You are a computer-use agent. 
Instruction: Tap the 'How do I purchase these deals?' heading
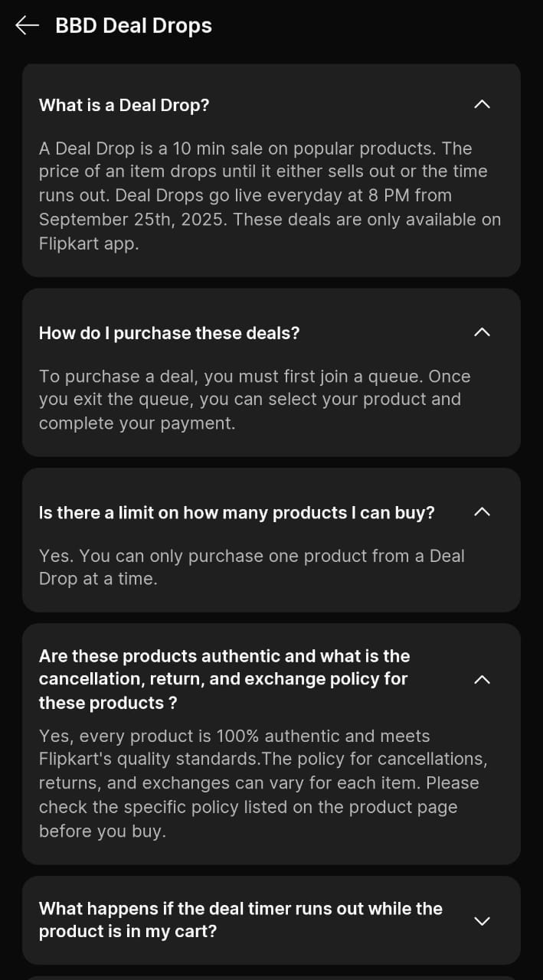click(x=169, y=333)
